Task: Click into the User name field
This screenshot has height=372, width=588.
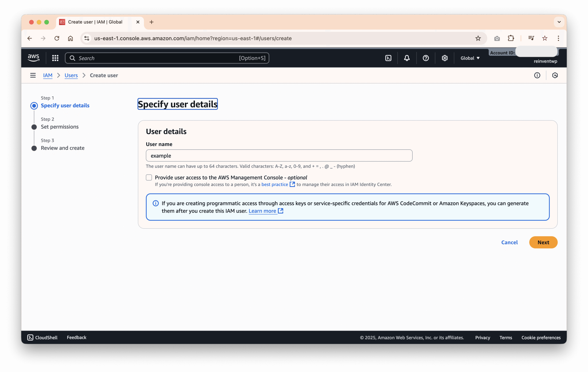Action: [279, 155]
